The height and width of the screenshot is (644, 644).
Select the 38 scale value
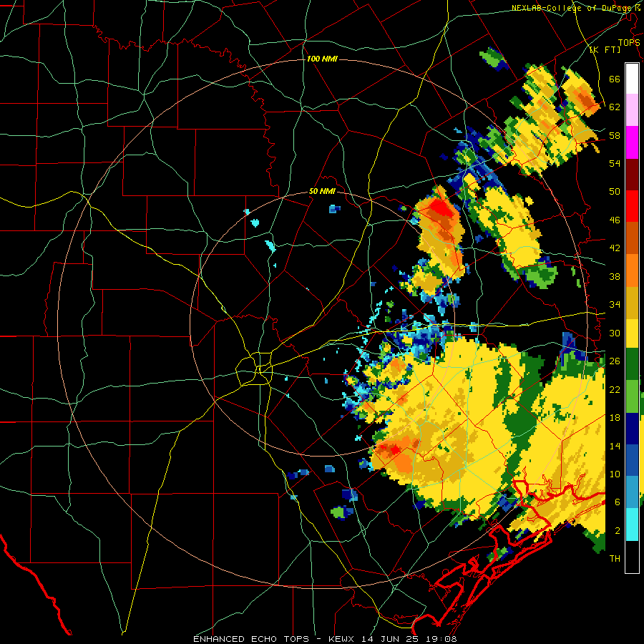615,277
